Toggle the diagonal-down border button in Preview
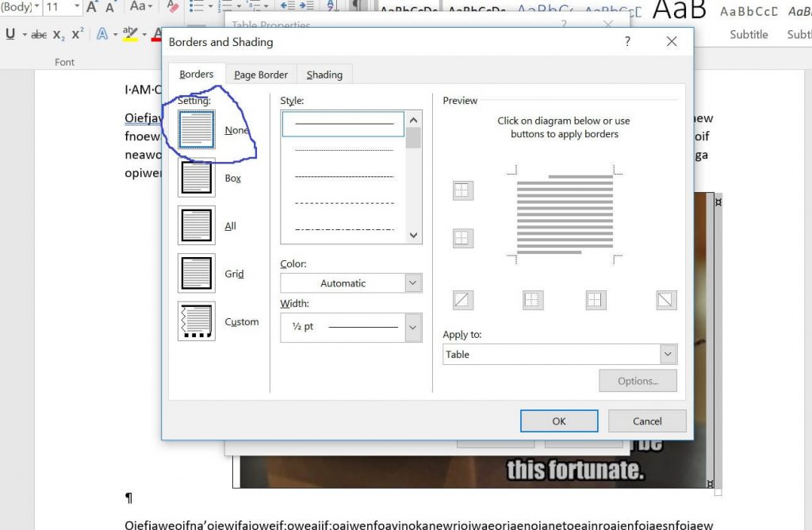Image resolution: width=812 pixels, height=530 pixels. [666, 300]
